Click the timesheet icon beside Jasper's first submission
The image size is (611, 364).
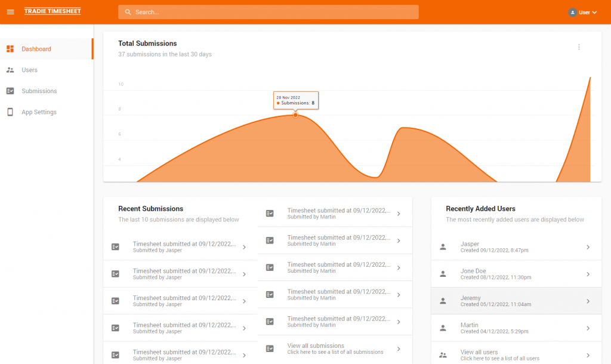115,246
